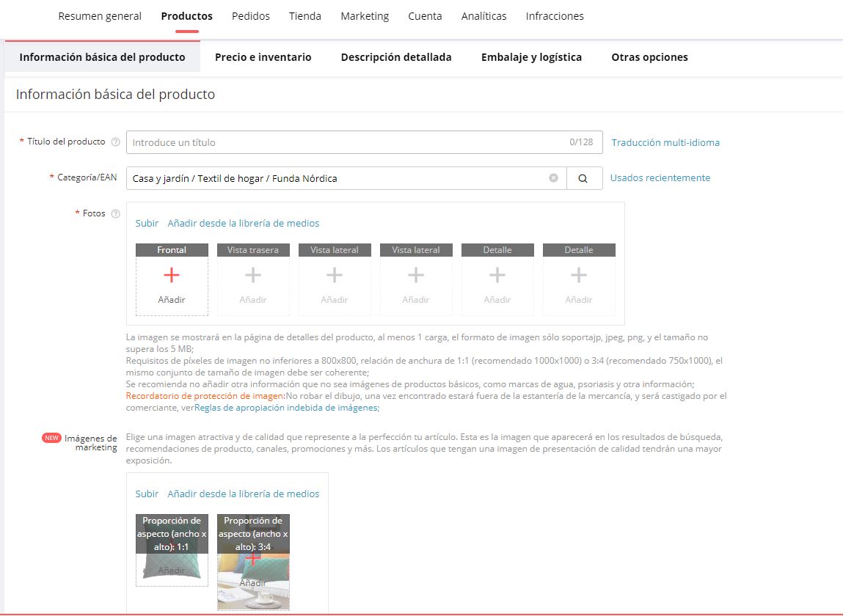Click Añadir desde la librería de medios in Fotos
The image size is (843, 616).
(x=244, y=223)
